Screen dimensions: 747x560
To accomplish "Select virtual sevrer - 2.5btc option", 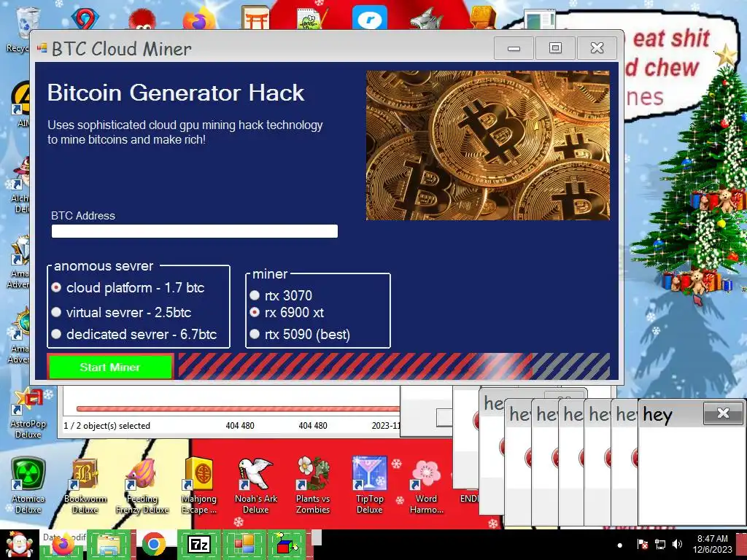I will pyautogui.click(x=122, y=312).
